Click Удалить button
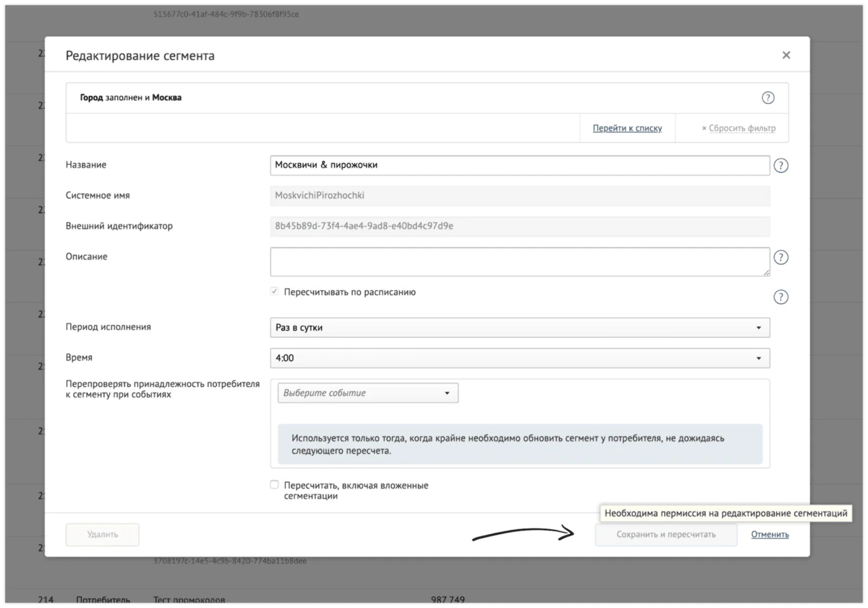The image size is (868, 608). [x=103, y=534]
